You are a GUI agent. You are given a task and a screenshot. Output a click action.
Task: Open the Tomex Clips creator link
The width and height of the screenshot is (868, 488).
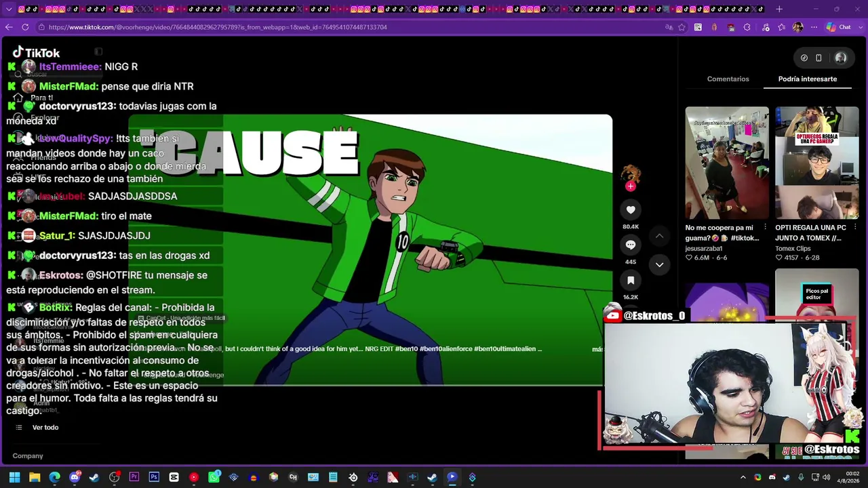pyautogui.click(x=793, y=249)
